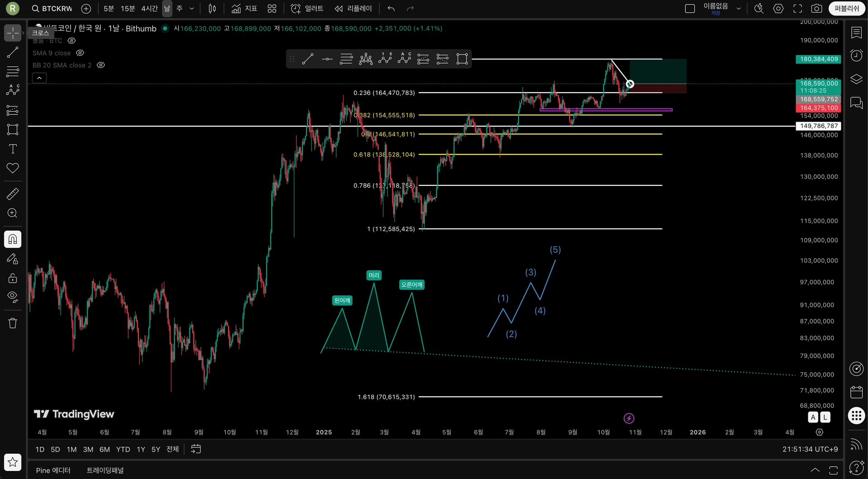Open the candlestick chart type menu
Screen dimensions: 868x479
point(212,9)
